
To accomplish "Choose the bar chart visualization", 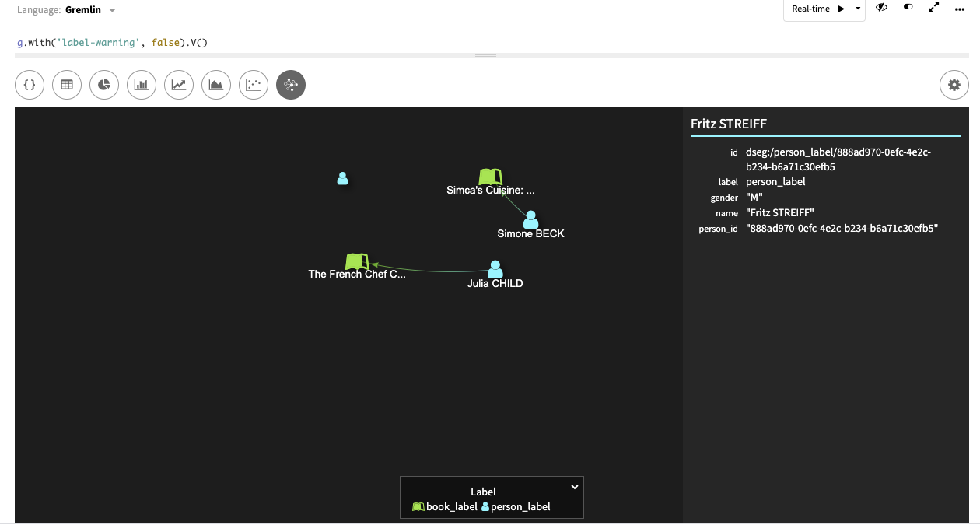I will pyautogui.click(x=142, y=85).
